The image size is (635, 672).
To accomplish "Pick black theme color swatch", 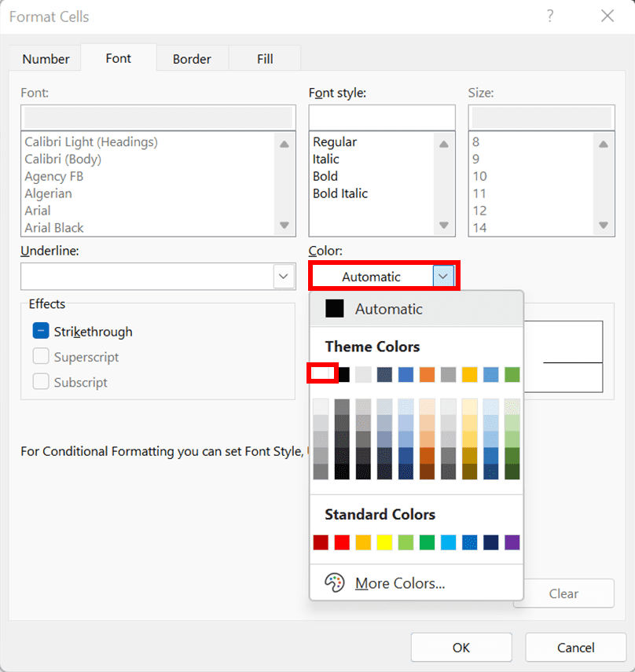I will pyautogui.click(x=343, y=375).
